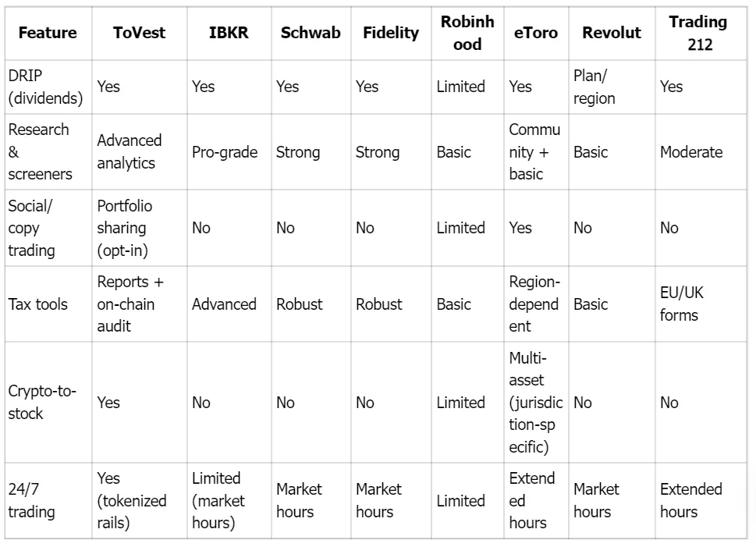Viewport: 756px width, 547px height.
Task: Click the Tax tools row label
Action: click(38, 304)
